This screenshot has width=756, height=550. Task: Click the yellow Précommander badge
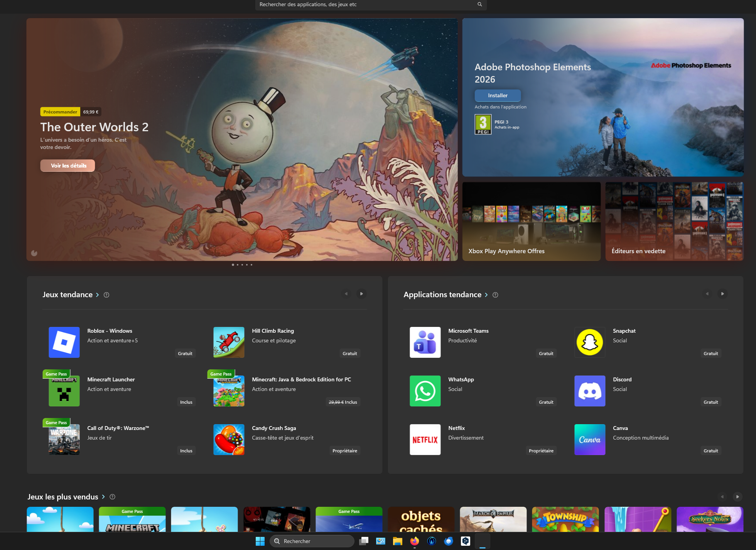60,112
